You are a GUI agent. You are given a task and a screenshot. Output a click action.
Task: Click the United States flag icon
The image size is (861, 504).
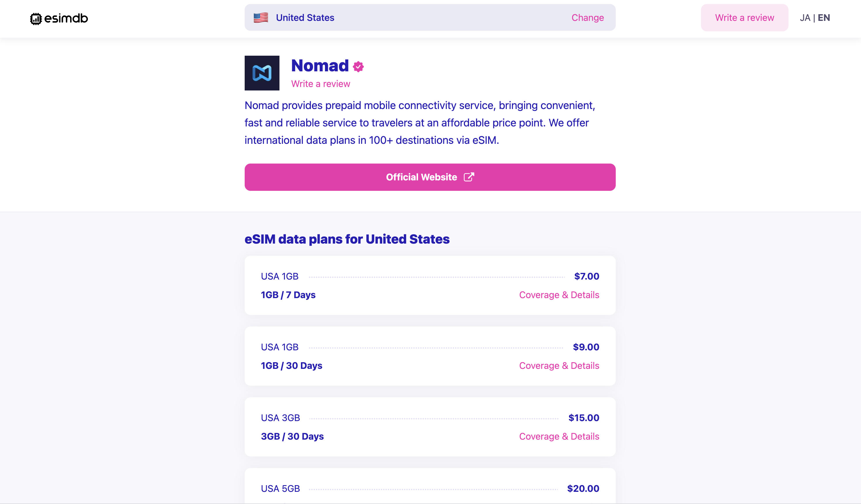[261, 18]
